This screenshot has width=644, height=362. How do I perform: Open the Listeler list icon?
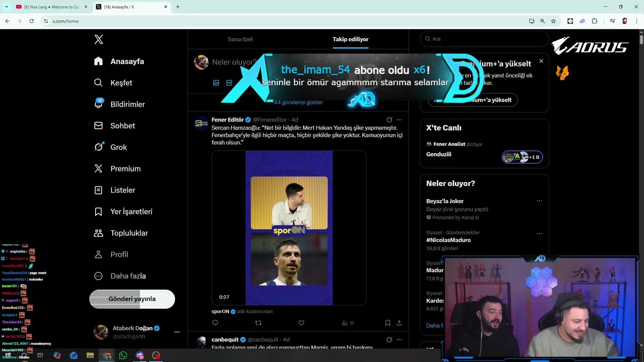[x=99, y=190]
